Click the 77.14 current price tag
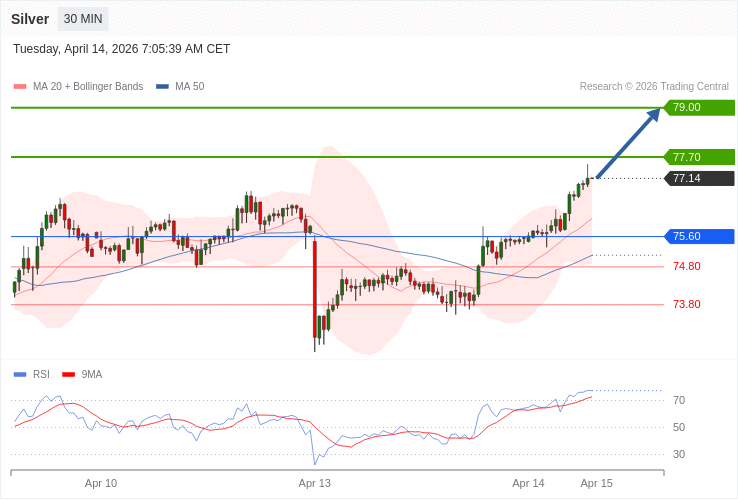Image resolution: width=738 pixels, height=500 pixels. [699, 178]
